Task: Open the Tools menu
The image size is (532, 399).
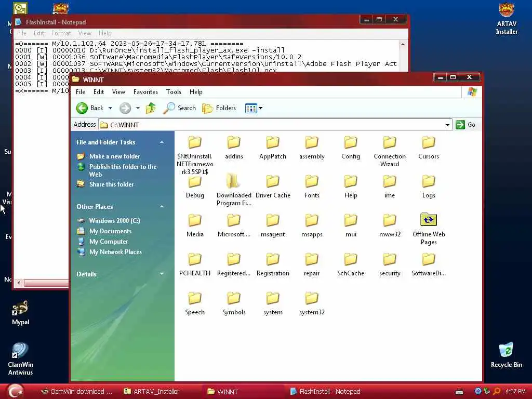Action: coord(174,92)
